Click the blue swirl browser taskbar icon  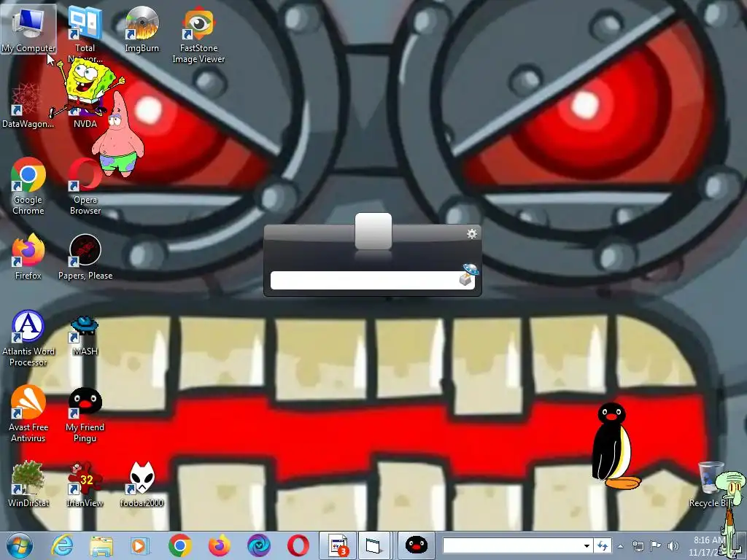point(259,545)
